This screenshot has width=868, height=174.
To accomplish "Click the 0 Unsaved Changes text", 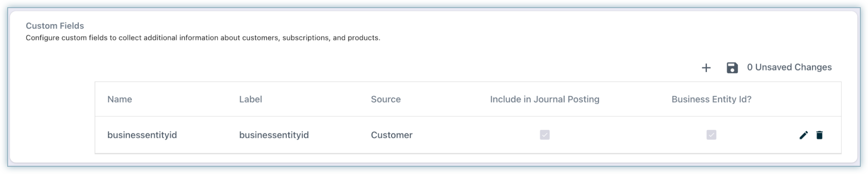I will tap(789, 67).
